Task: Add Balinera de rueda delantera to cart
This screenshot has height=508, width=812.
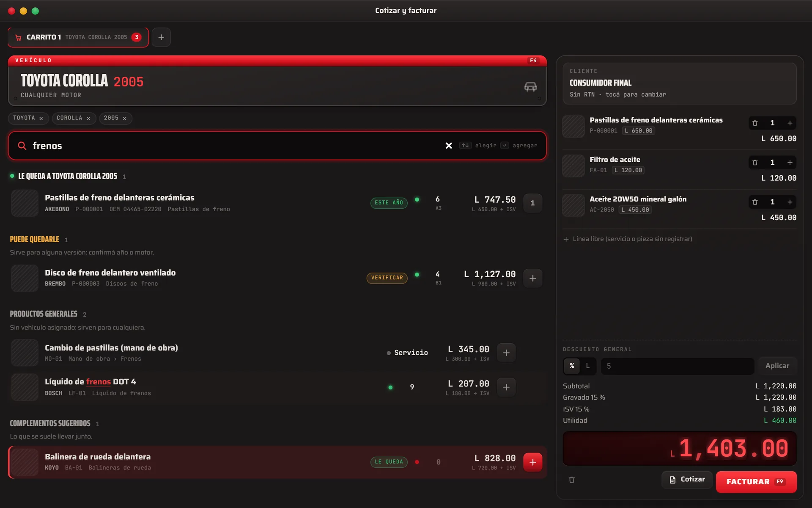Action: coord(532,462)
